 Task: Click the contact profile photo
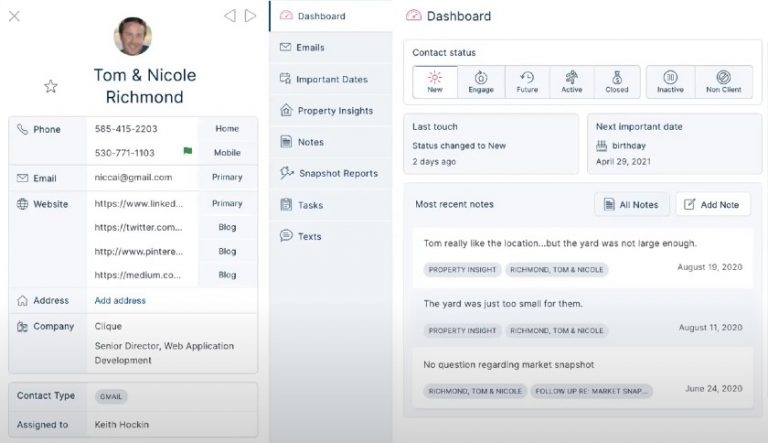point(132,36)
